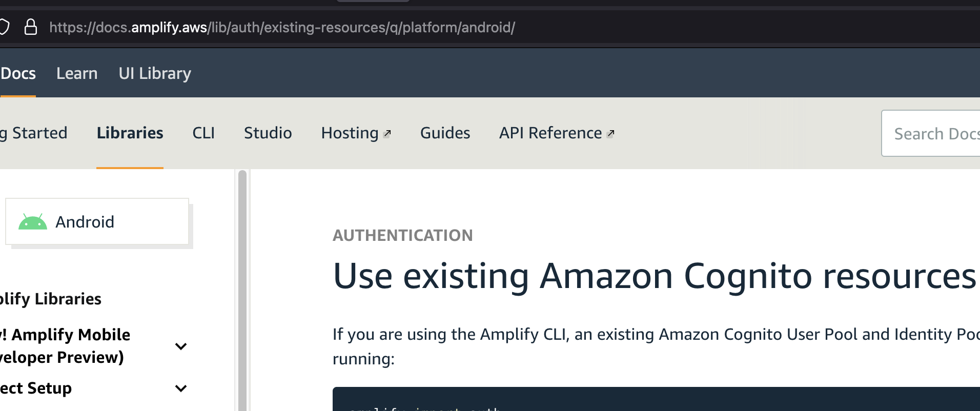The height and width of the screenshot is (411, 980).
Task: Click the Project Setup sidebar label
Action: click(36, 388)
